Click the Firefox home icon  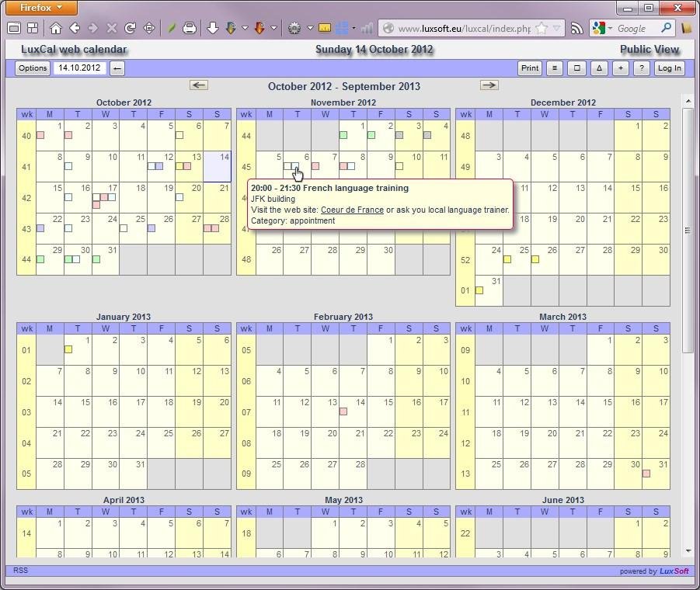click(56, 28)
